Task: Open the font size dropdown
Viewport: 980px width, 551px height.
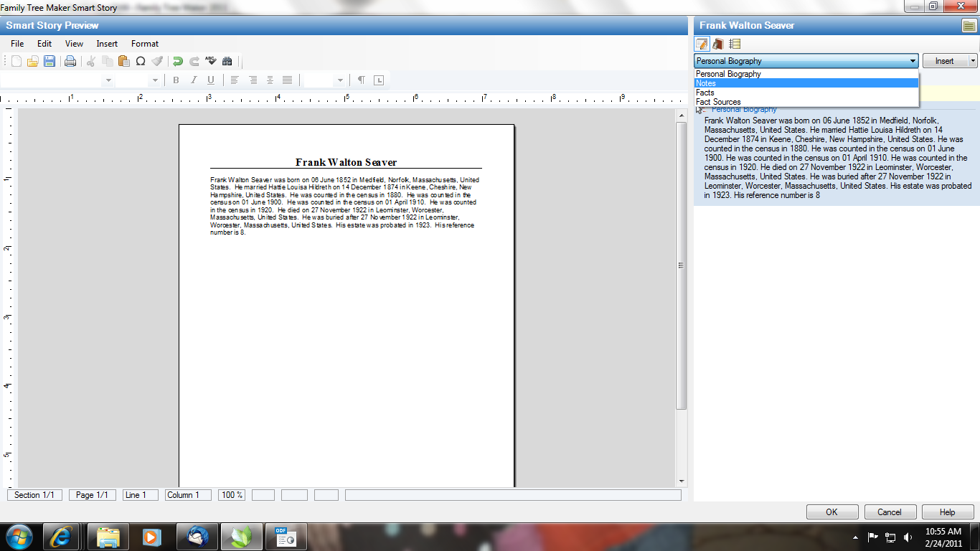Action: (x=155, y=80)
